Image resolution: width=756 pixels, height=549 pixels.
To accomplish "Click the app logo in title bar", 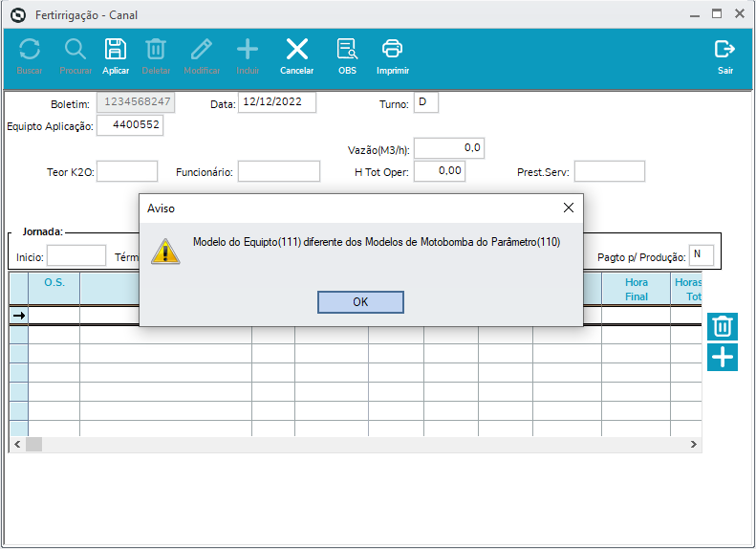I will (18, 15).
